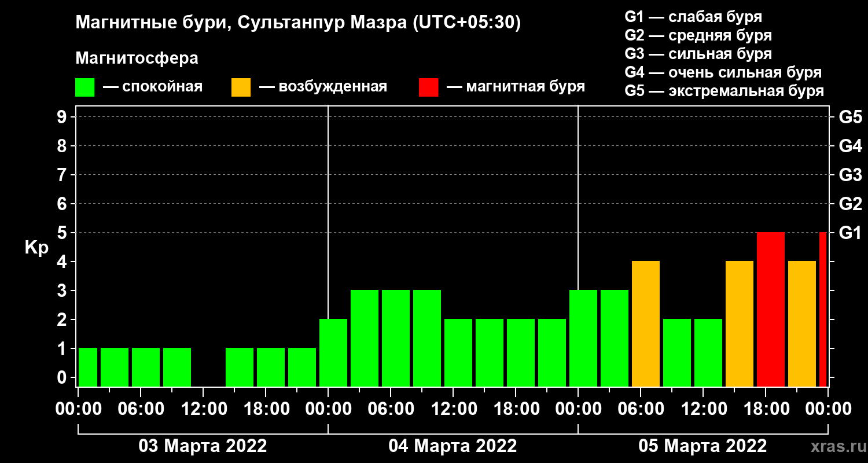Click the date label '04 Марта 2022'
The image size is (868, 463).
tap(453, 446)
